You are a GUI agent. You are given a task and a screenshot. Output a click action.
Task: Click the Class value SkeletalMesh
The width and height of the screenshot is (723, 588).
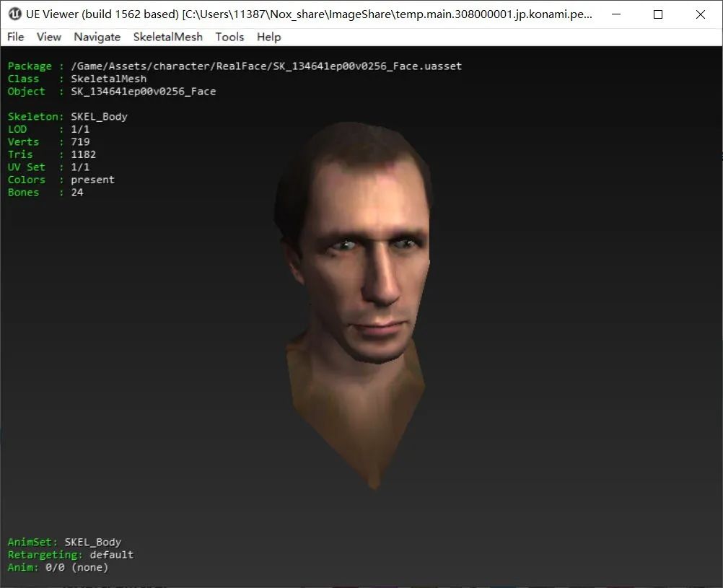point(109,79)
